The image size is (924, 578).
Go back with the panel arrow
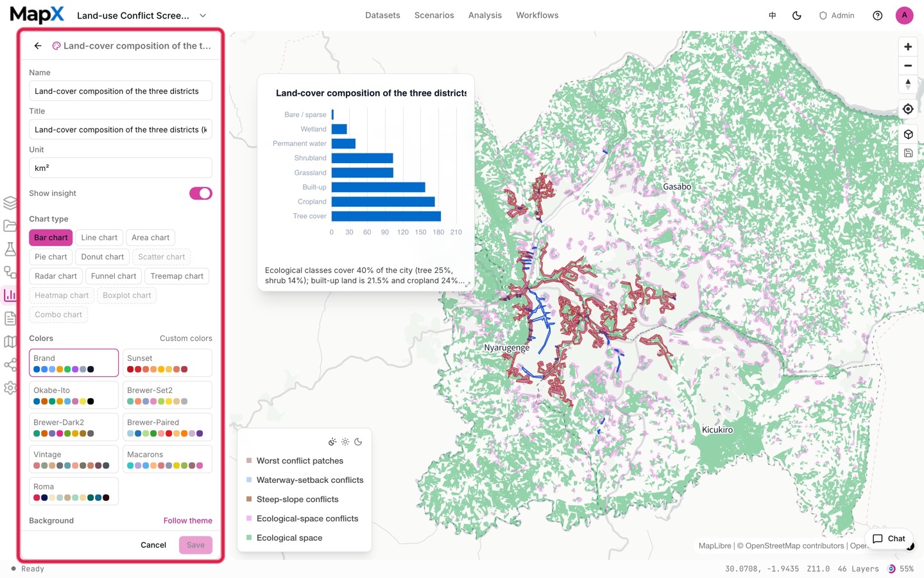click(x=38, y=46)
